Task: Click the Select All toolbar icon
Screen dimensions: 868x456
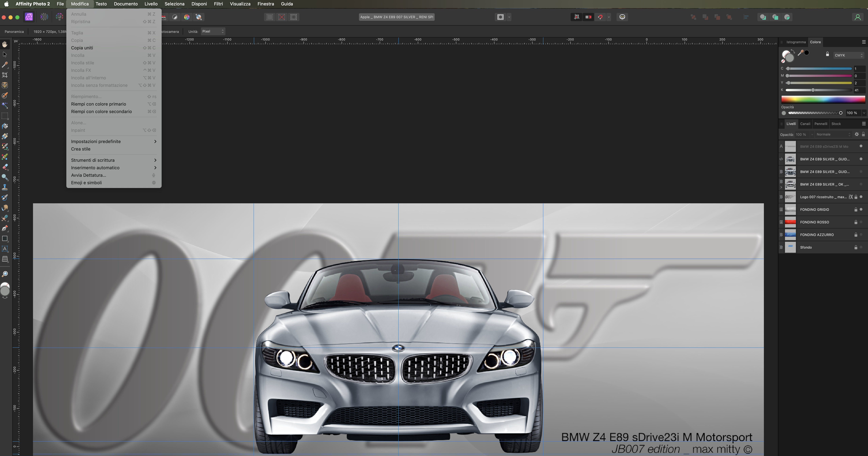Action: (x=269, y=17)
